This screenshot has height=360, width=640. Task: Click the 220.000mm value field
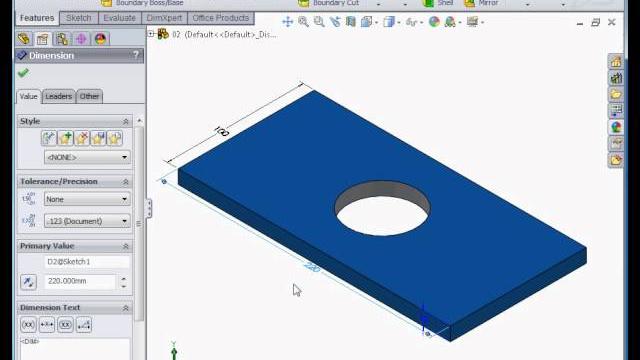click(80, 281)
